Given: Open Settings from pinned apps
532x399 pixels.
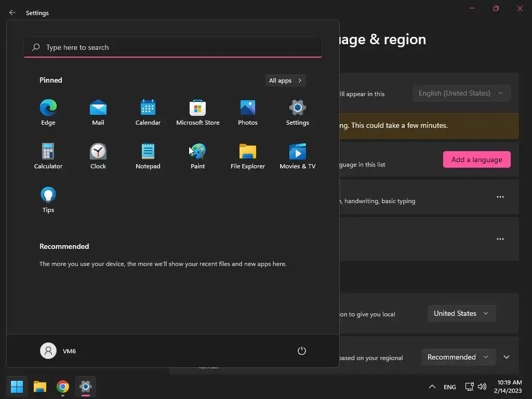Looking at the screenshot, I should [298, 113].
